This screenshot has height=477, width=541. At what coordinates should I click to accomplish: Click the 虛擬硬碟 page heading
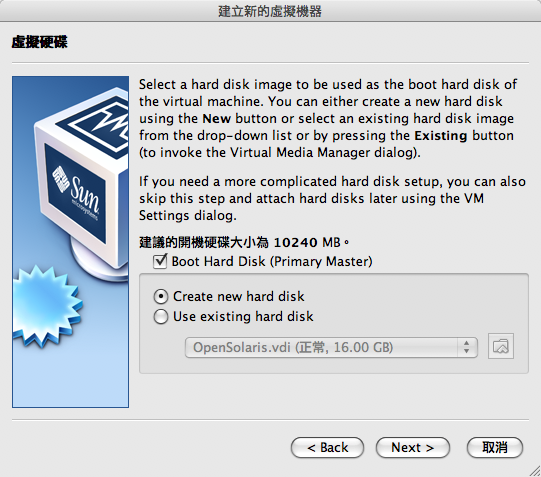pyautogui.click(x=40, y=42)
